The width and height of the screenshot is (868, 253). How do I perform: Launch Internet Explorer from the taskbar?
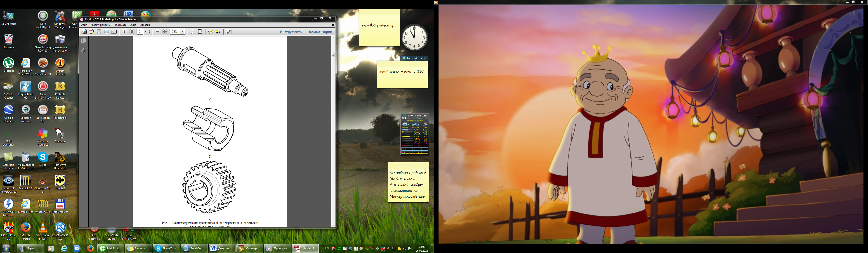pos(64,249)
